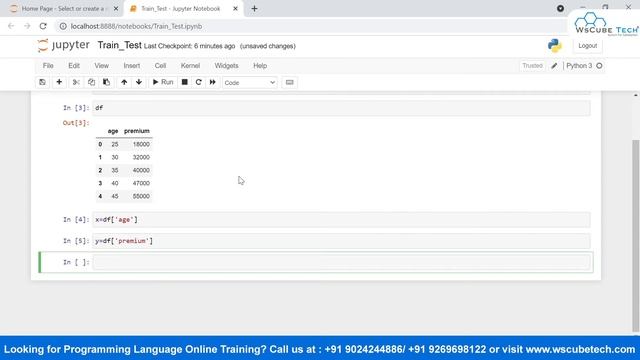Open the File menu
640x360 pixels.
point(48,66)
